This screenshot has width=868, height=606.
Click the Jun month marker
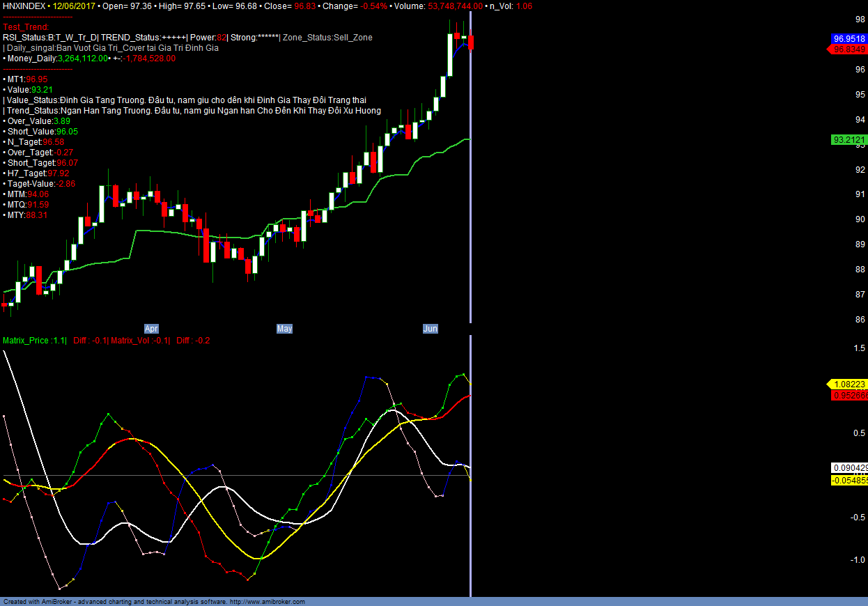tap(431, 329)
